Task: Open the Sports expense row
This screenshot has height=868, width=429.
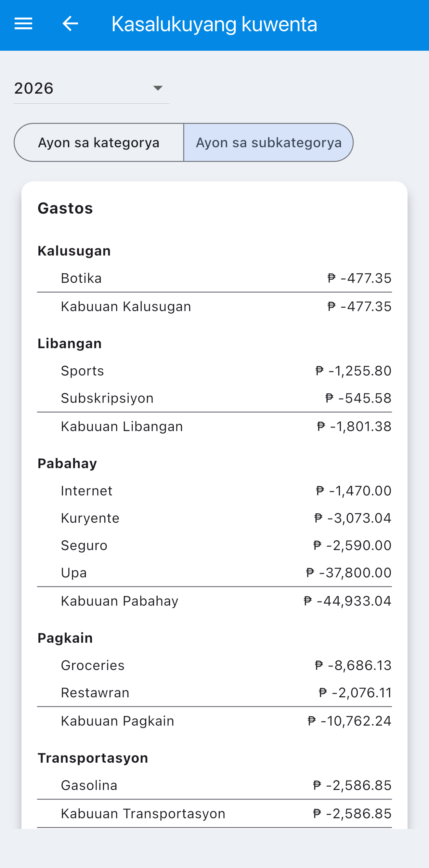Action: (x=214, y=371)
